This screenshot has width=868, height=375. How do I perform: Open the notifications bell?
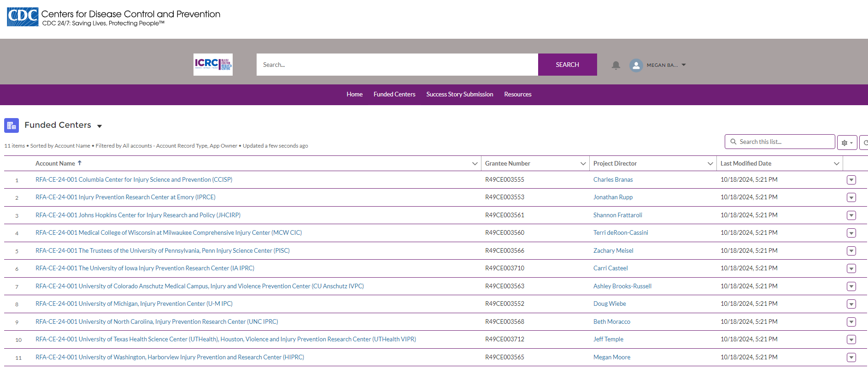pos(616,65)
